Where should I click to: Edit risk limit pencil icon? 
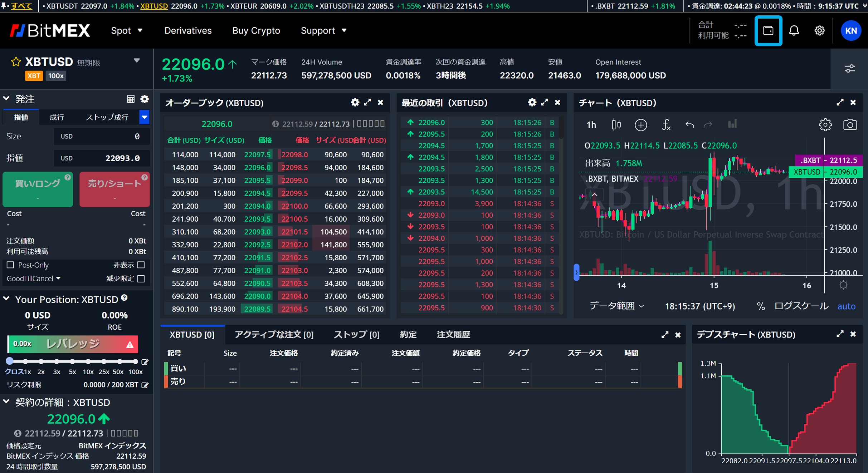(x=145, y=385)
